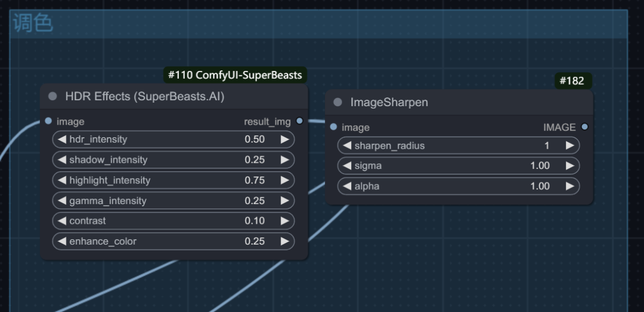644x312 pixels.
Task: Click the #182 node badge
Action: click(574, 81)
